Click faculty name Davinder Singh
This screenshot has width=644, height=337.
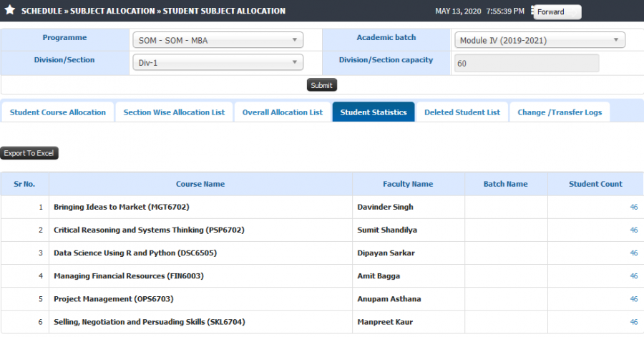[x=385, y=207]
